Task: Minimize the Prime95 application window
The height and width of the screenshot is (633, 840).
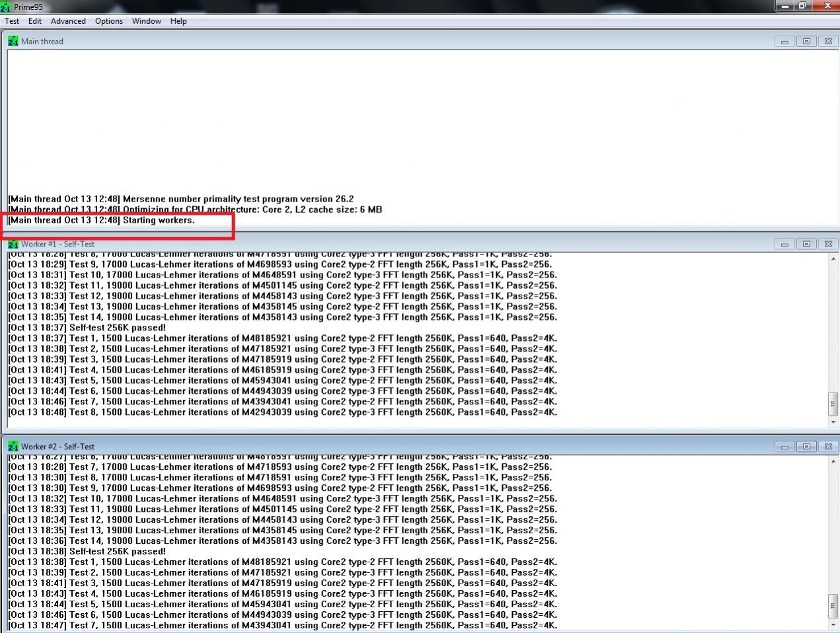Action: 784,5
